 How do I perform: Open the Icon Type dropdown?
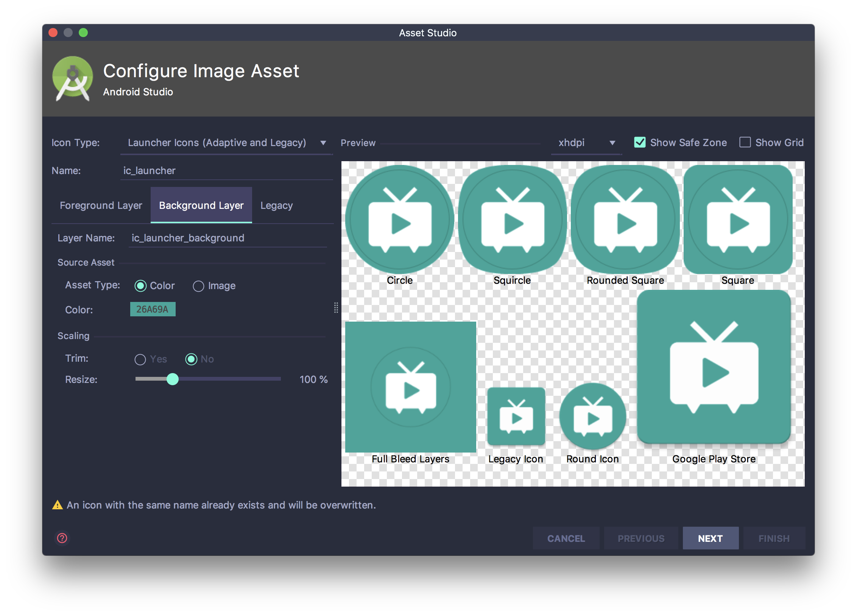(x=226, y=143)
